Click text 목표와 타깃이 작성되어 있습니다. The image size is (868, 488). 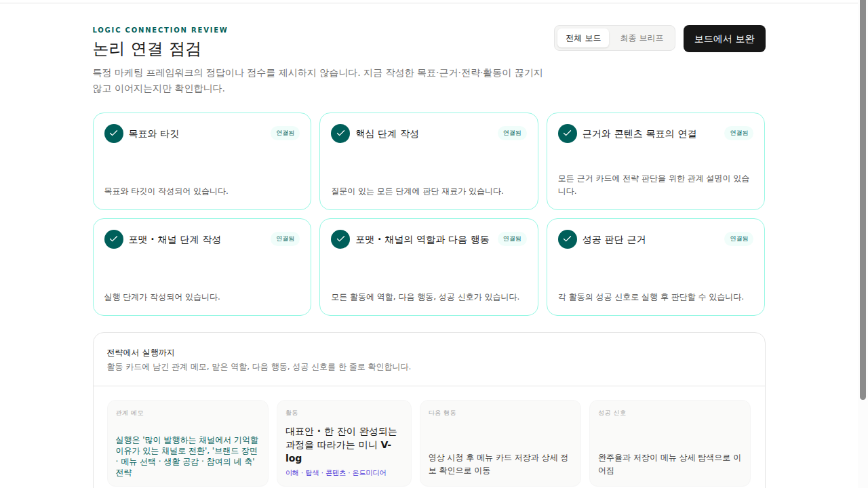point(166,191)
